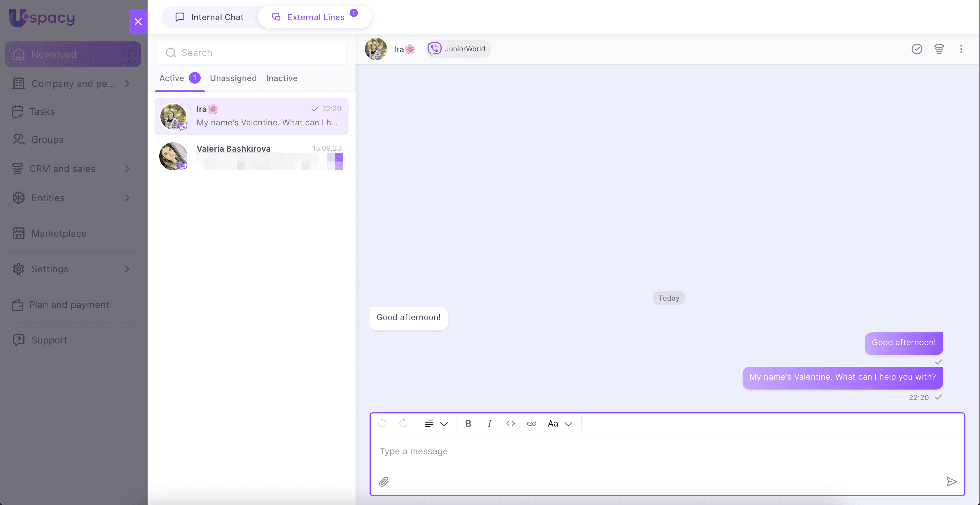
Task: Insert a link using chain icon
Action: 531,423
